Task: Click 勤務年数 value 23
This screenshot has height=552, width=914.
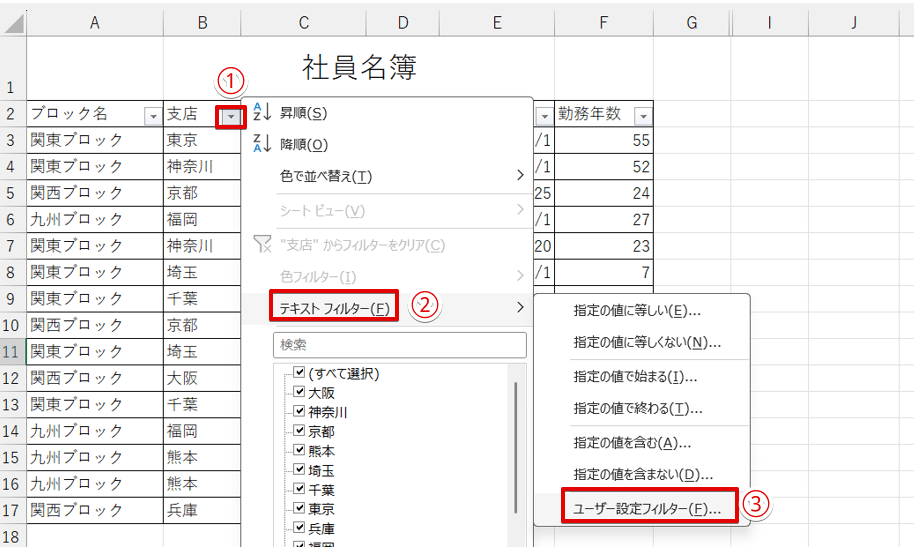Action: tap(603, 245)
